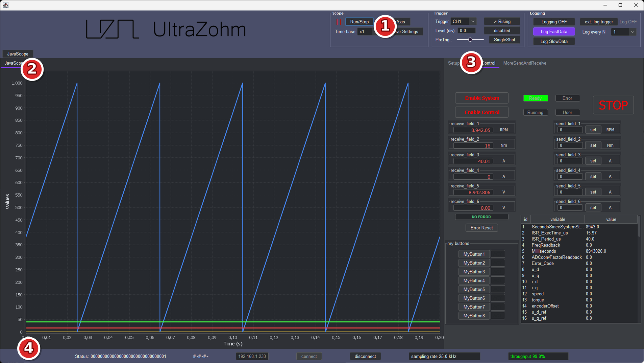Click the send_field_3 input box

[x=570, y=161]
